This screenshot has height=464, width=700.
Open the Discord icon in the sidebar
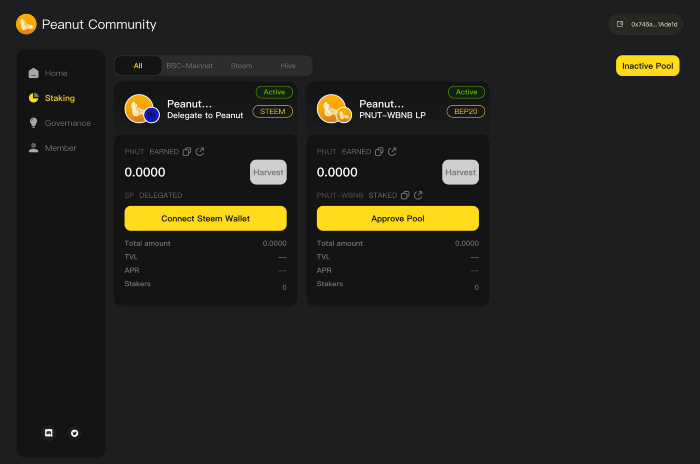49,433
